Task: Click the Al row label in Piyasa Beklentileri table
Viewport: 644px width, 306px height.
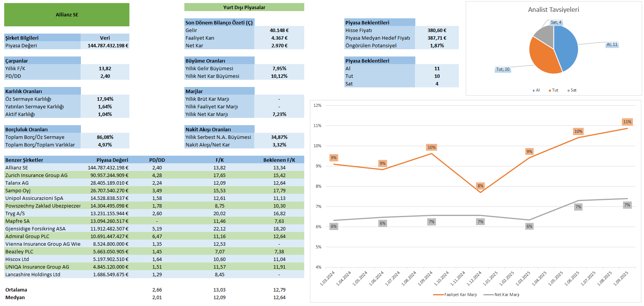Action: pos(348,68)
